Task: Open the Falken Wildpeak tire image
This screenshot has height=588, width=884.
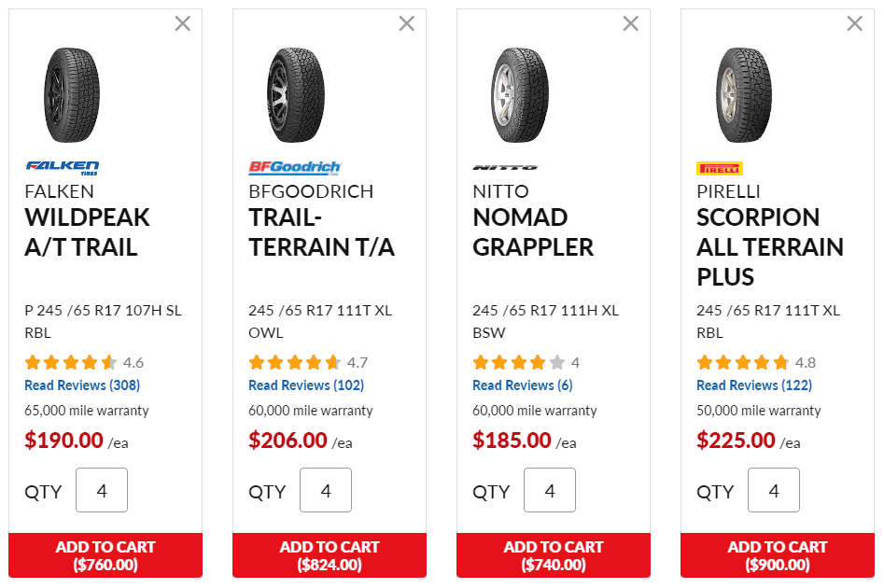Action: 71,94
